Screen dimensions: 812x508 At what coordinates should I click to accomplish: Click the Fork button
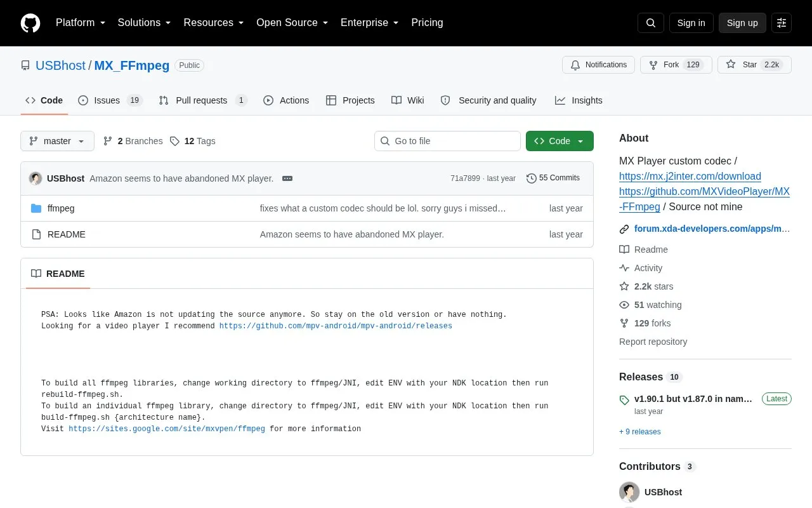[676, 65]
